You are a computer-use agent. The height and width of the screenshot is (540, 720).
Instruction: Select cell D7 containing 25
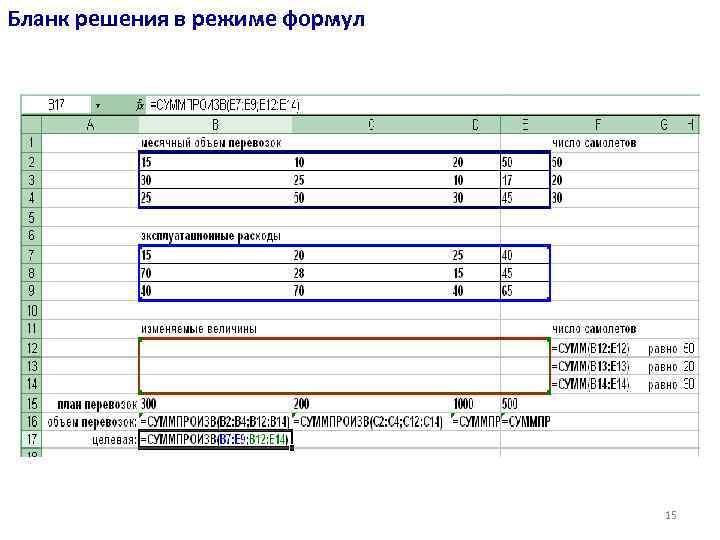[x=475, y=255]
